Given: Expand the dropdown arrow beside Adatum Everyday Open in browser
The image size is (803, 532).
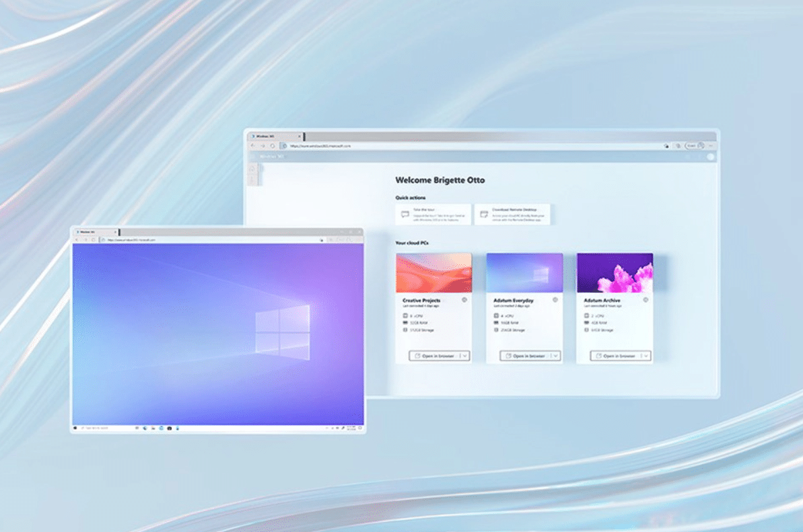Looking at the screenshot, I should (555, 356).
